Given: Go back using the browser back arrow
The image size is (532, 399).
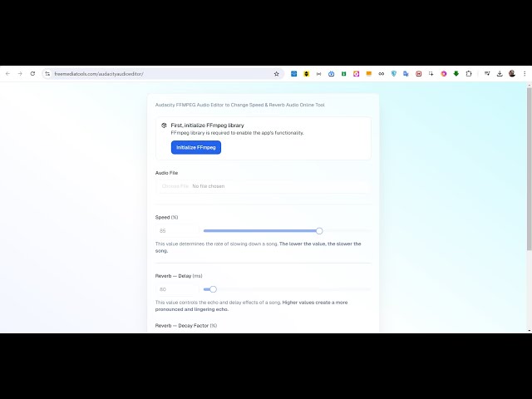Looking at the screenshot, I should coord(8,73).
